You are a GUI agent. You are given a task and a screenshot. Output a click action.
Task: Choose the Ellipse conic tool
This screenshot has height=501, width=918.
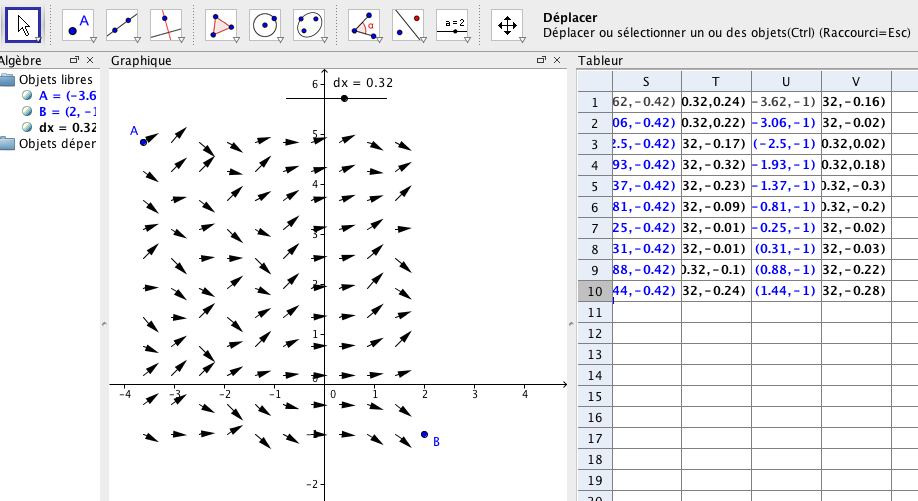click(x=309, y=24)
